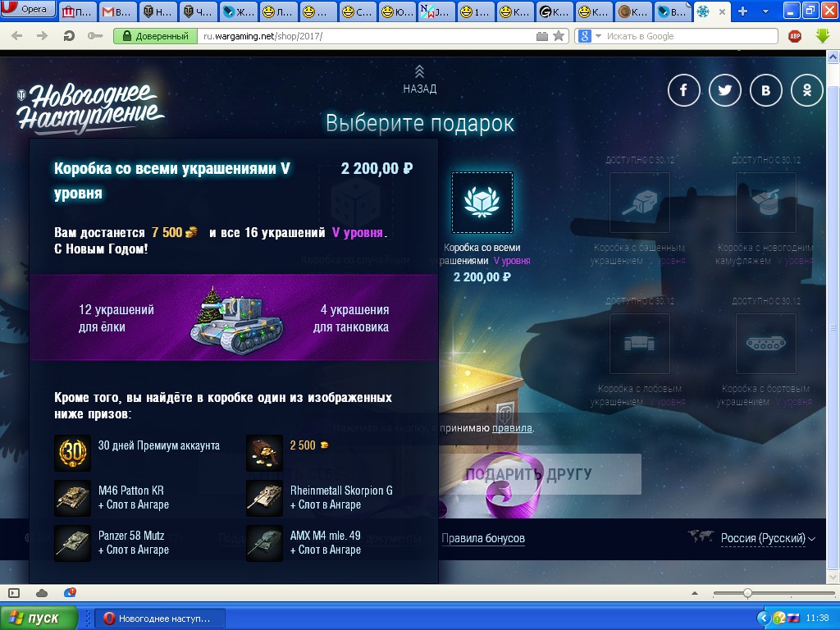Viewport: 840px width, 630px height.
Task: Click the НАЗАД back arrow link
Action: pyautogui.click(x=419, y=80)
